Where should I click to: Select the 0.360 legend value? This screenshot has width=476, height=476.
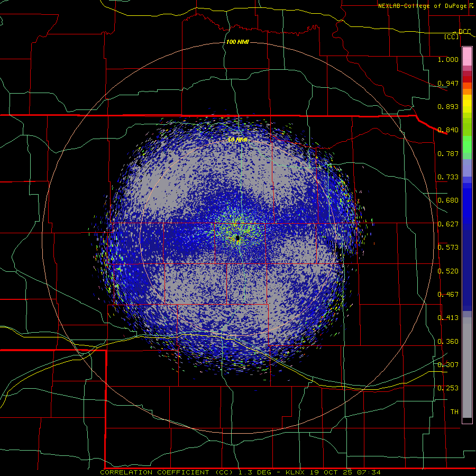coord(448,342)
